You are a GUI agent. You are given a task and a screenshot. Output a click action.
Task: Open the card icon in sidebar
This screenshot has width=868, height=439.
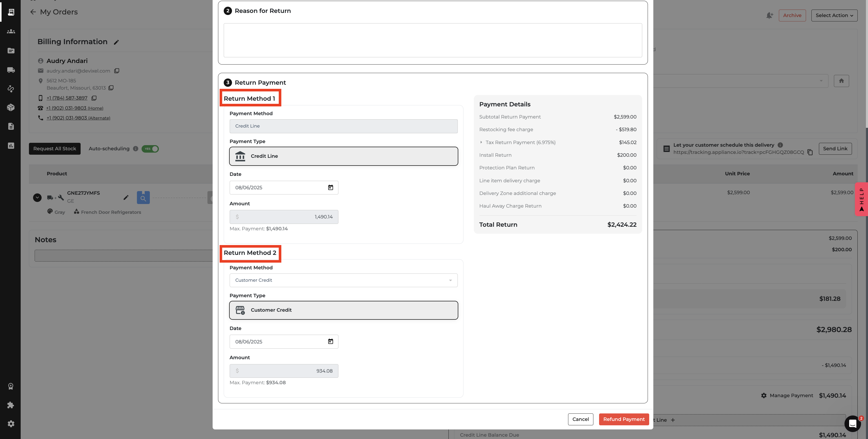[11, 51]
